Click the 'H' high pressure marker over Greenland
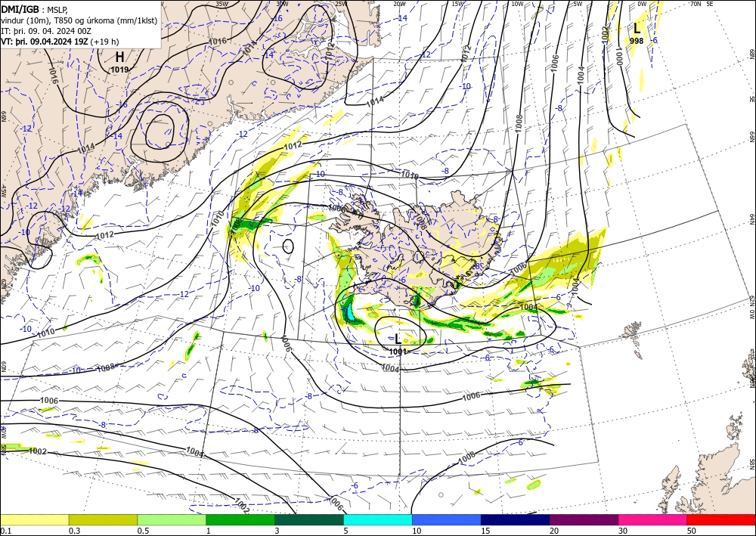The height and width of the screenshot is (536, 756). [119, 57]
